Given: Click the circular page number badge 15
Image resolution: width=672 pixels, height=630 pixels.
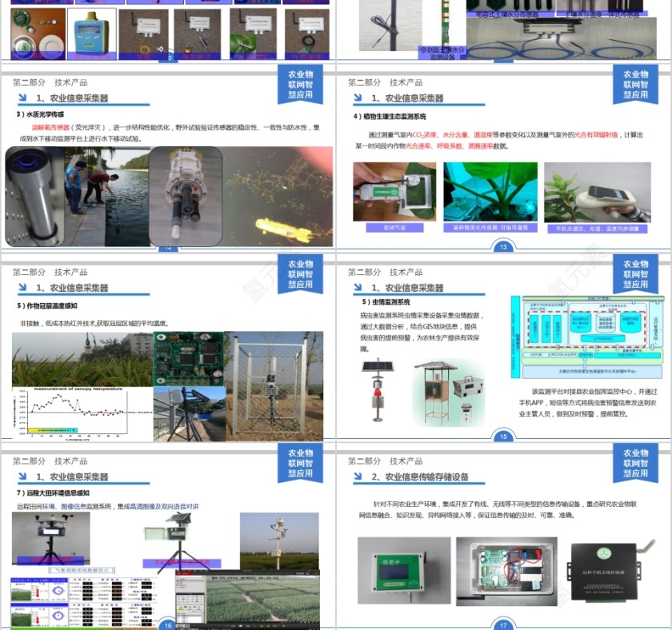Looking at the screenshot, I should (504, 436).
